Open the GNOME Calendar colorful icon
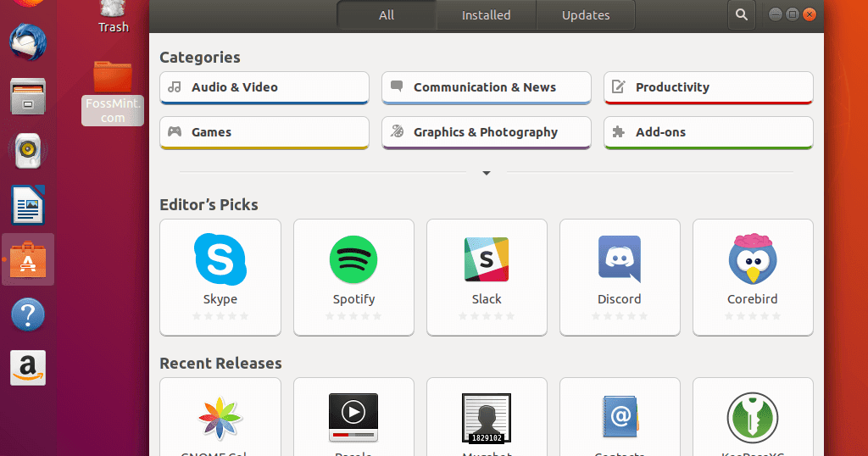 (x=220, y=418)
